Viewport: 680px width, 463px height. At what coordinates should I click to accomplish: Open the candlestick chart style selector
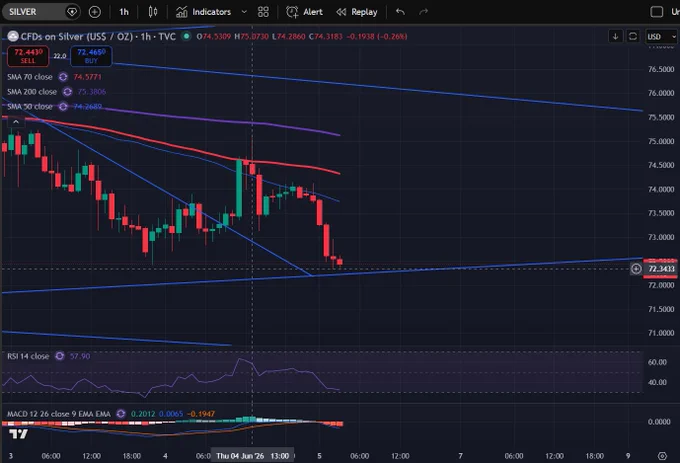pos(153,12)
